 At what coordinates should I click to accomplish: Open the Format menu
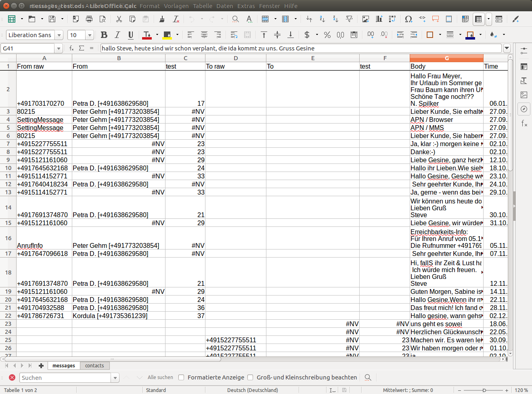pos(150,6)
